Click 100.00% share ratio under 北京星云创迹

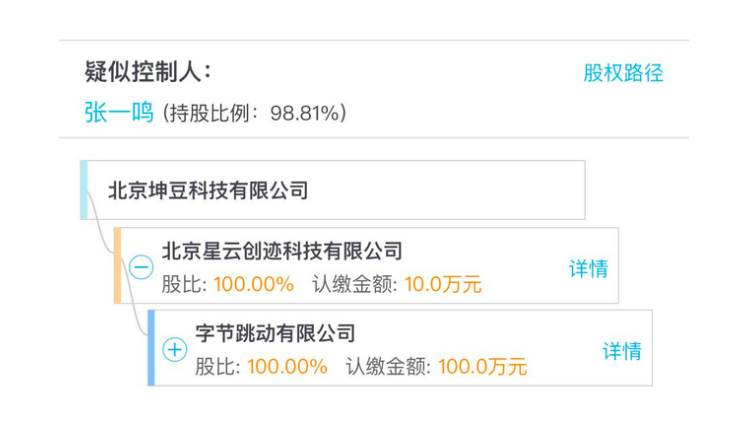point(254,284)
